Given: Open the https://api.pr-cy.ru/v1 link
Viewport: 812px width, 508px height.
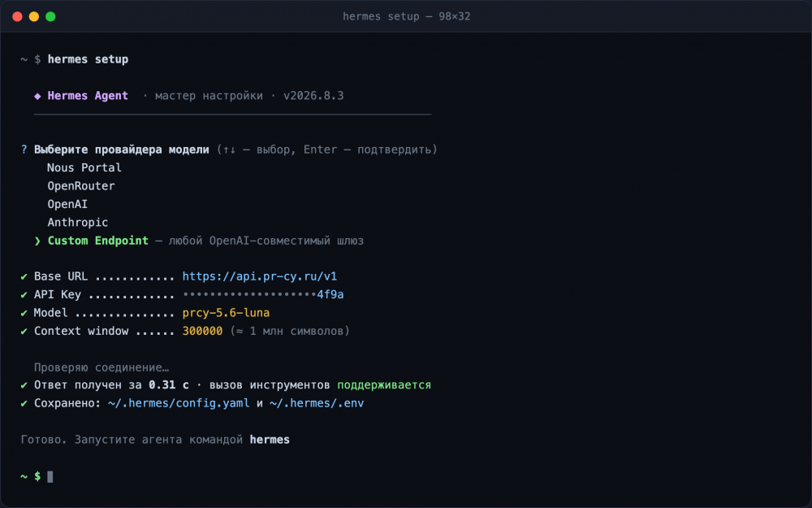Looking at the screenshot, I should point(260,276).
